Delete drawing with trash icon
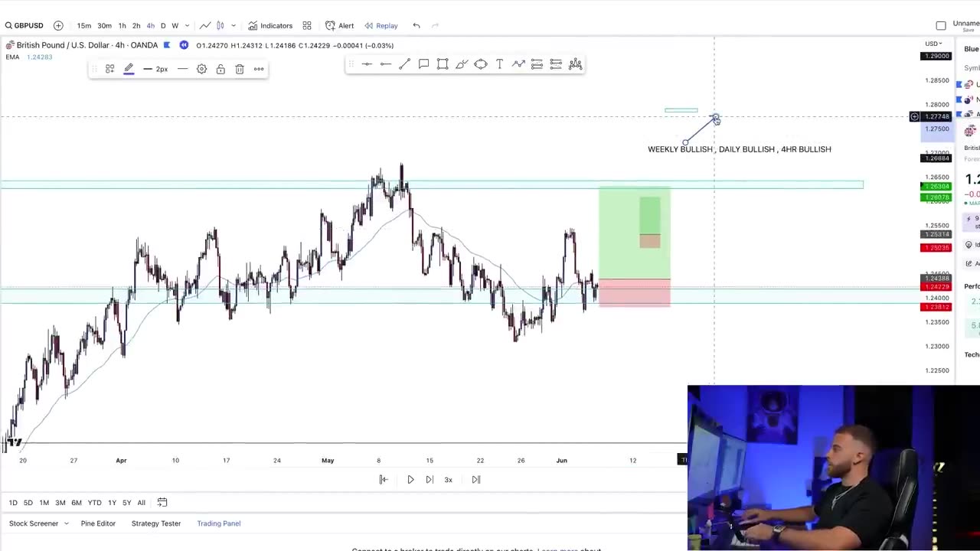This screenshot has width=980, height=551. coord(240,69)
